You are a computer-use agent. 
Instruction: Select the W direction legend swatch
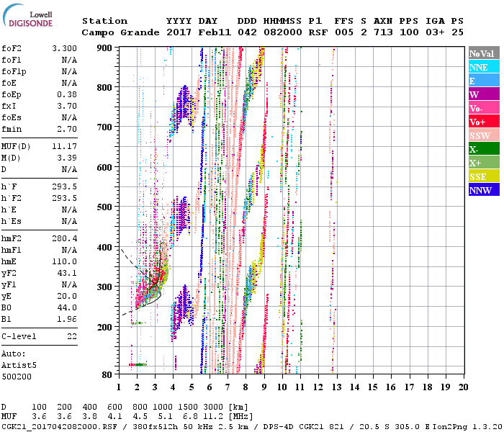point(484,94)
